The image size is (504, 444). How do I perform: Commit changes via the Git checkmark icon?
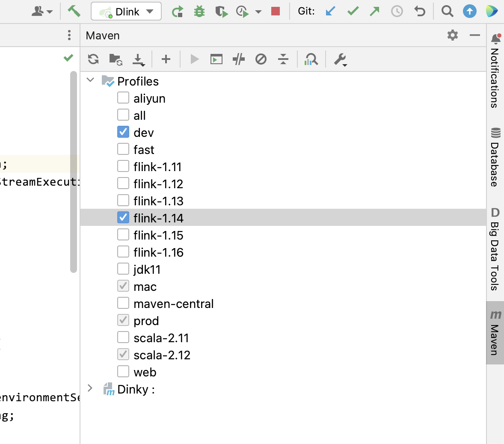(353, 11)
